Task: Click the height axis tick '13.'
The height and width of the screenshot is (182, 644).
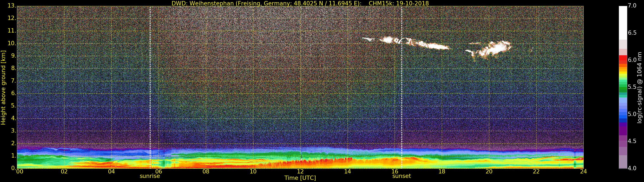Action: [12, 6]
